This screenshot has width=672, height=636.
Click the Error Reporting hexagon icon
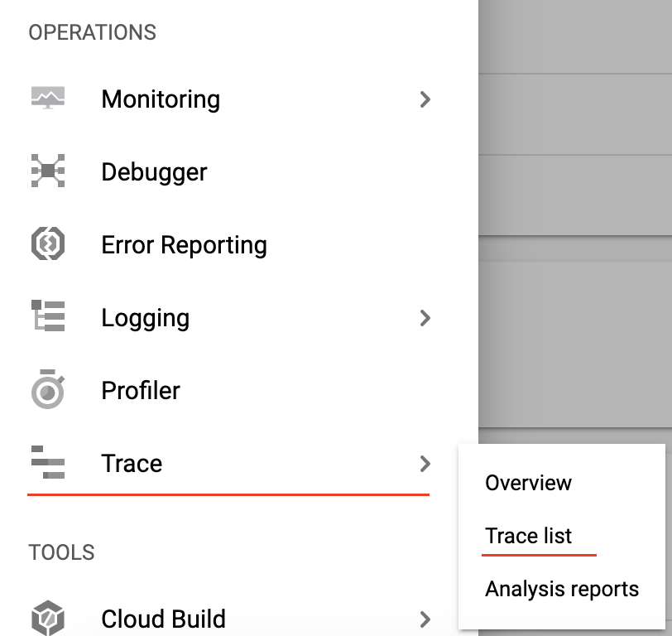click(x=48, y=243)
